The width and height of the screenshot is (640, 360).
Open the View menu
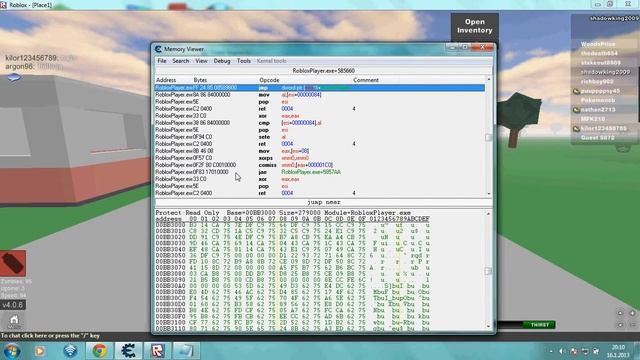[201, 61]
